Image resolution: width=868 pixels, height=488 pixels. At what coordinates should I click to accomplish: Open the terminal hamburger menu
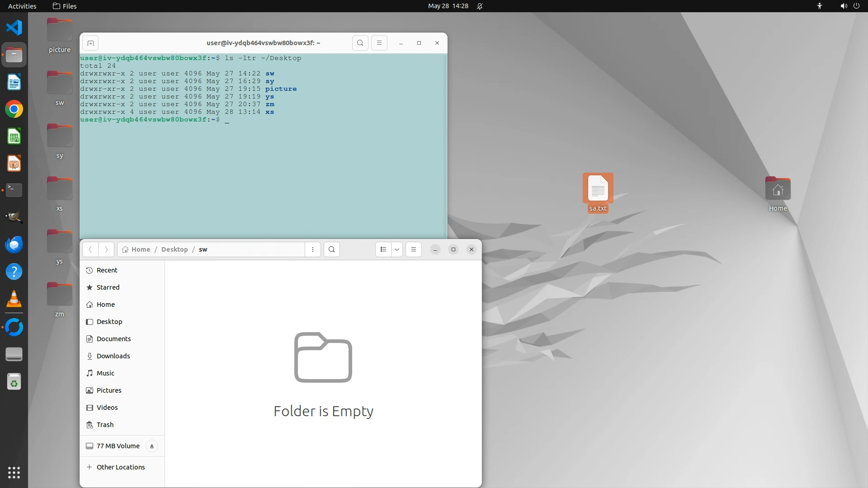379,43
